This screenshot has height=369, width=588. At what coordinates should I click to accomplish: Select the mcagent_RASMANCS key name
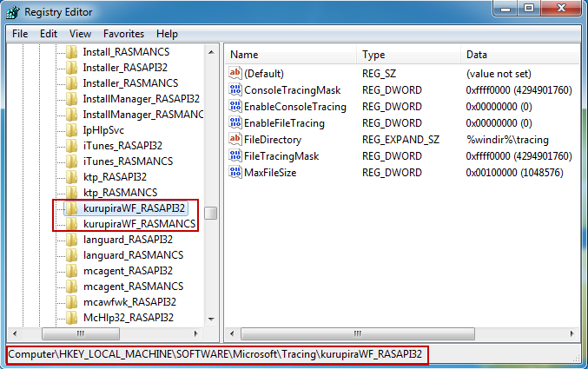pos(133,287)
